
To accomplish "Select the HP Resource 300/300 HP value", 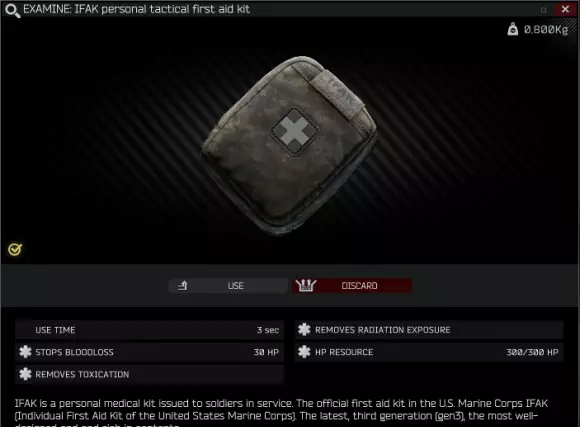I will point(532,352).
